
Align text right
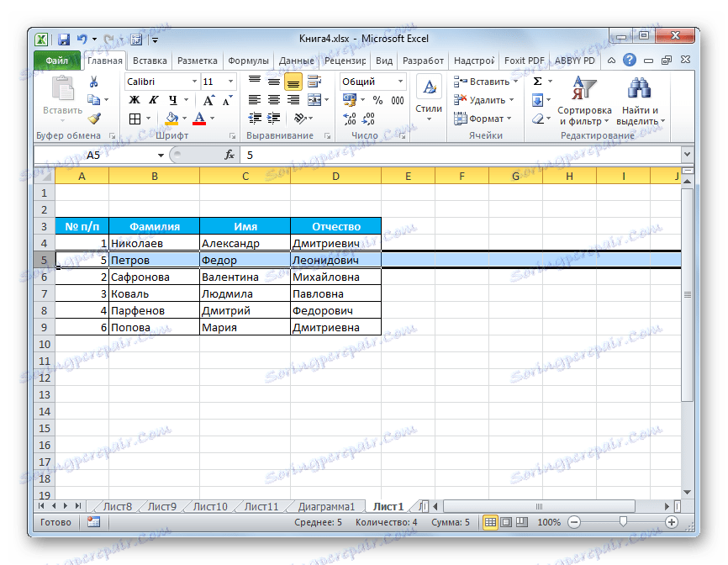[x=293, y=100]
